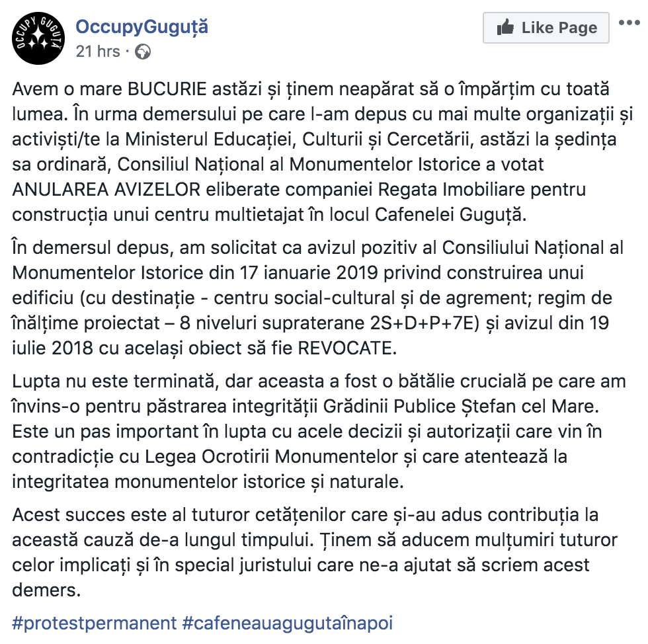Click the "21 hrs" post timestamp
Image resolution: width=648 pixels, height=644 pixels.
[98, 51]
